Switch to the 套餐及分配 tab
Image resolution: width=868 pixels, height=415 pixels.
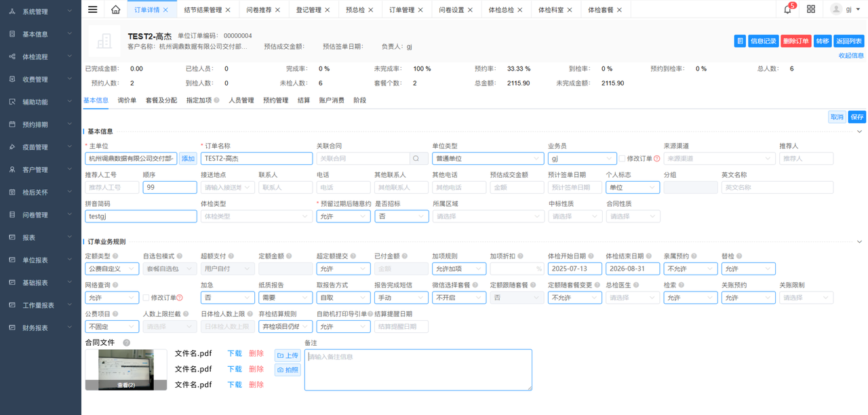161,100
